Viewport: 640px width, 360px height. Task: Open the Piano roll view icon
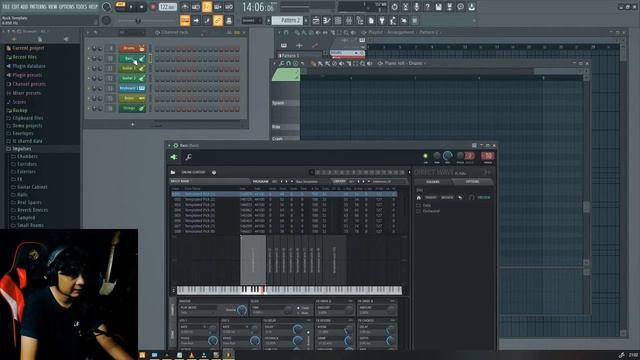click(327, 20)
